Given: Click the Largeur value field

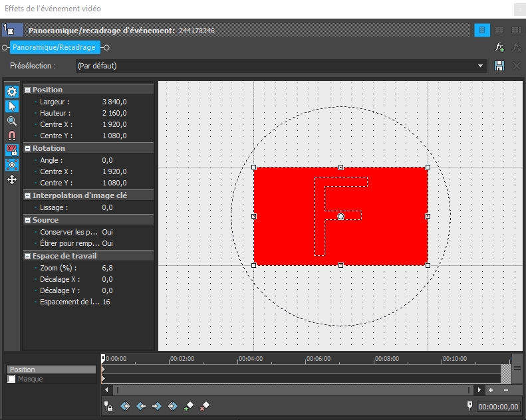Looking at the screenshot, I should (114, 102).
